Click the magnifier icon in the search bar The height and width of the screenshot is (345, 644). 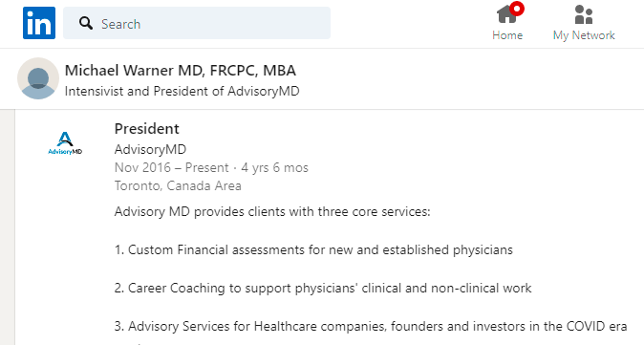tap(86, 23)
